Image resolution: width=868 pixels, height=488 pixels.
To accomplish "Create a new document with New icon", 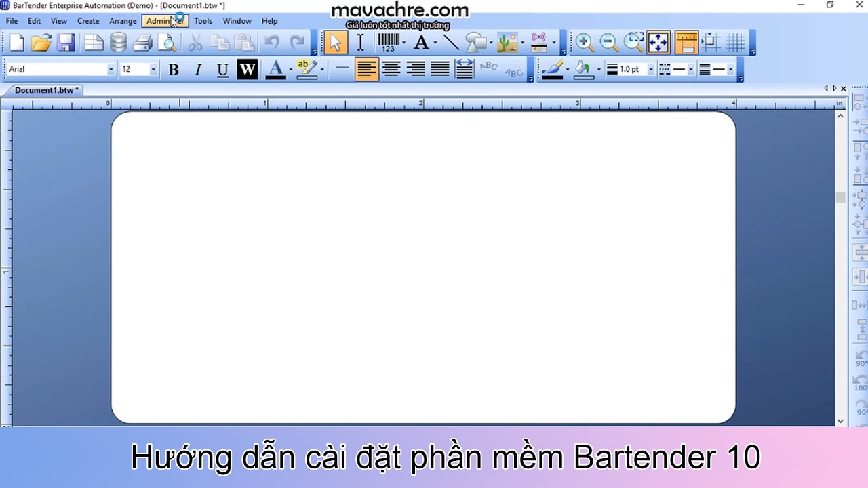I will point(16,43).
